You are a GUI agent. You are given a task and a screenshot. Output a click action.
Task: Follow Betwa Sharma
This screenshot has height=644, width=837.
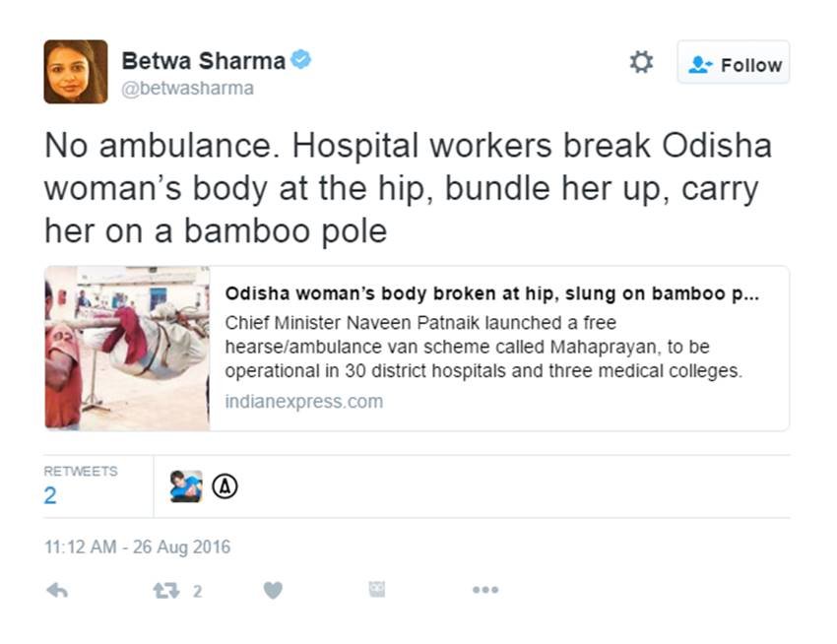733,64
